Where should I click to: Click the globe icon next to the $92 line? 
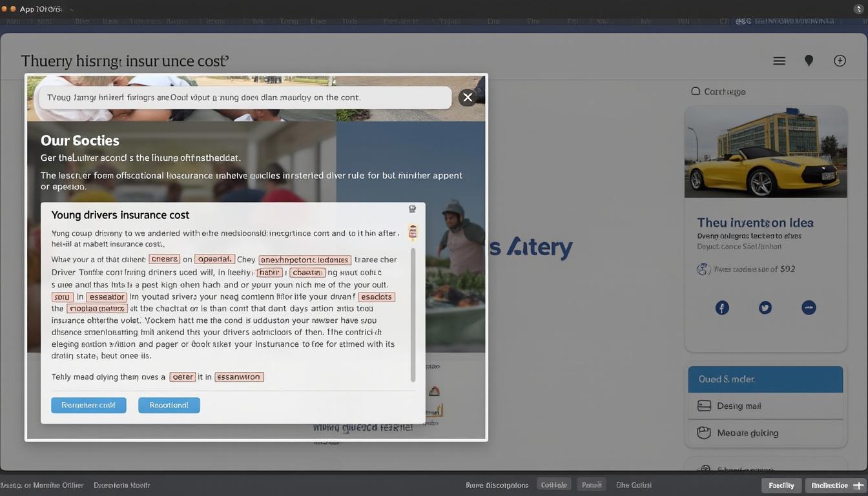704,269
